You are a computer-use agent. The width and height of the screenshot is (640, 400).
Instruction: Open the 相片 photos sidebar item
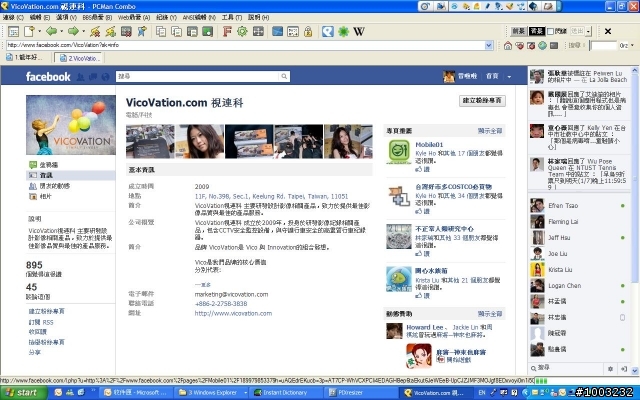coord(45,196)
